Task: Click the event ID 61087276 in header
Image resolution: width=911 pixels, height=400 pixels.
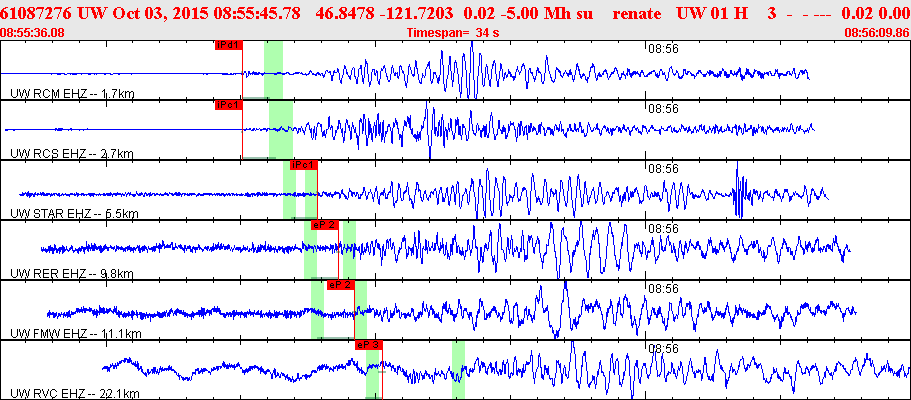Action: click(37, 14)
